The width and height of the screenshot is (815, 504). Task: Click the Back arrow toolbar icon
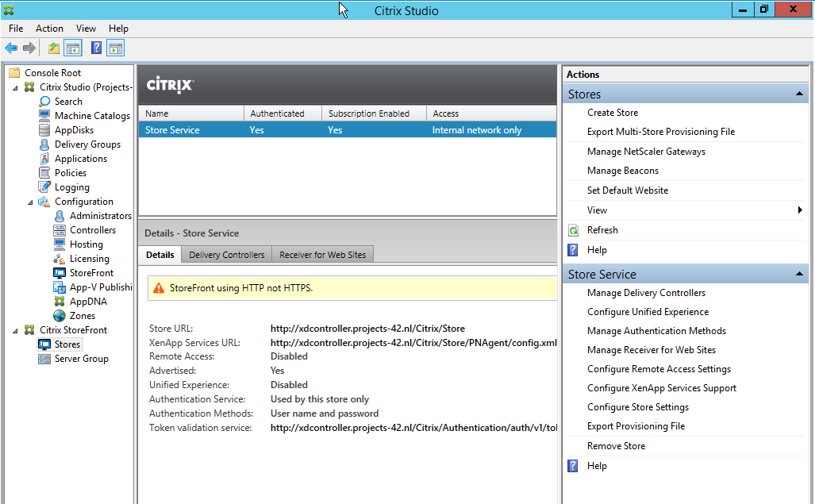11,48
